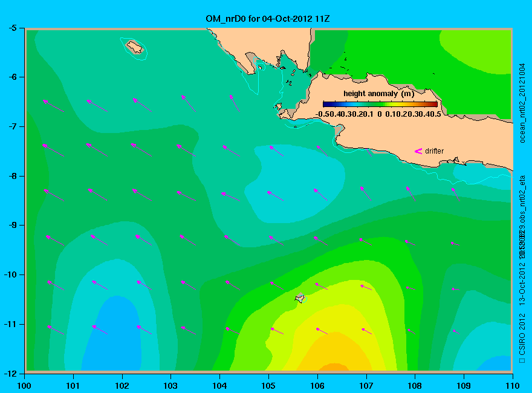
Task: Select the Enggano island outline near top left
Action: [x=135, y=47]
